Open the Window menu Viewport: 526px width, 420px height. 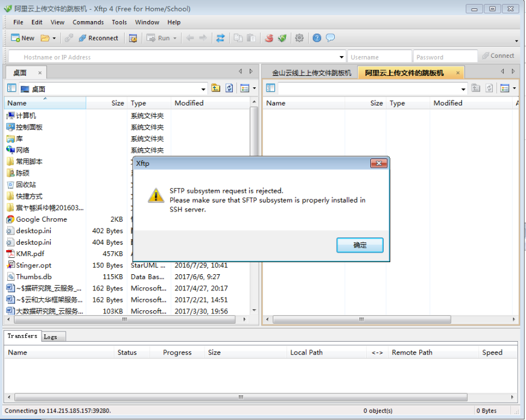point(147,22)
